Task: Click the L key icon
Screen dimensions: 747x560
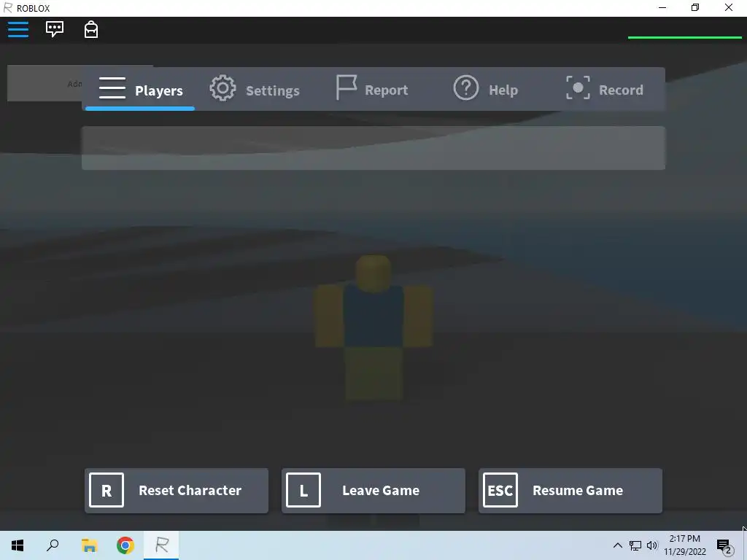Action: point(303,490)
